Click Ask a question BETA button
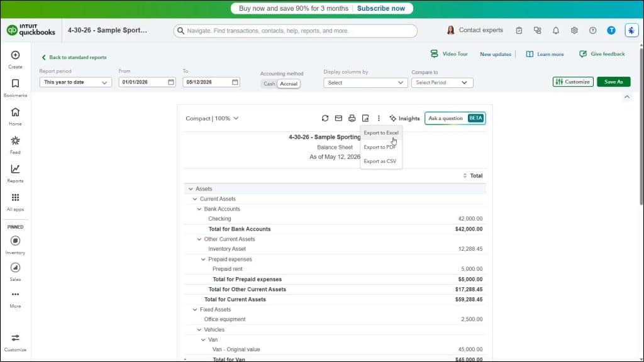This screenshot has width=644, height=362. pyautogui.click(x=455, y=118)
